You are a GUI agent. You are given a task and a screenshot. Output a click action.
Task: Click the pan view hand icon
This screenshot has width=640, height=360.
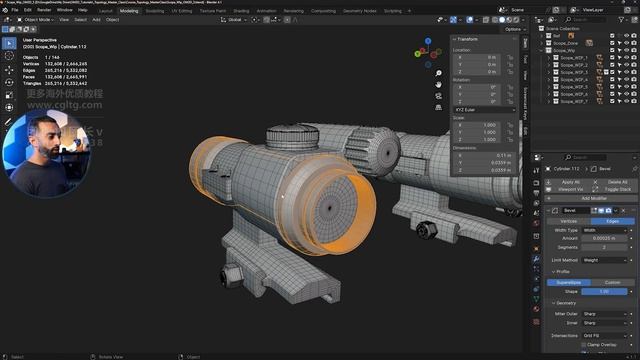438,84
